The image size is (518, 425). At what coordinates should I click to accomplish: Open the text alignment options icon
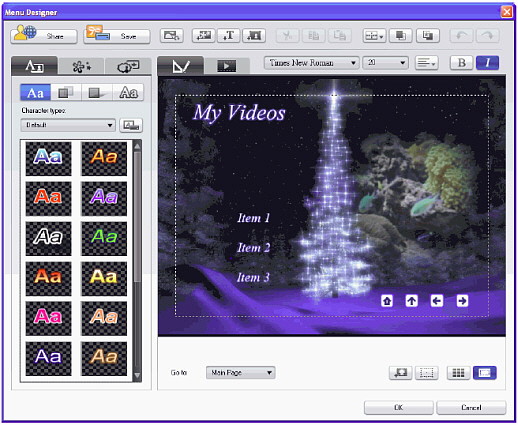tap(426, 63)
